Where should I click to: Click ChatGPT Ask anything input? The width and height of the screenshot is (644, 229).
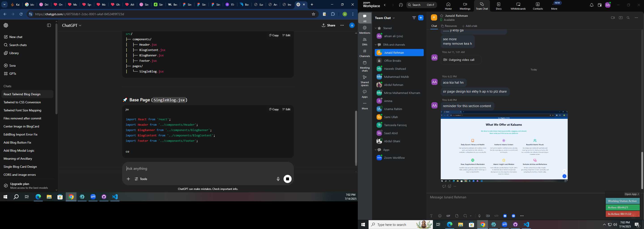pyautogui.click(x=208, y=168)
